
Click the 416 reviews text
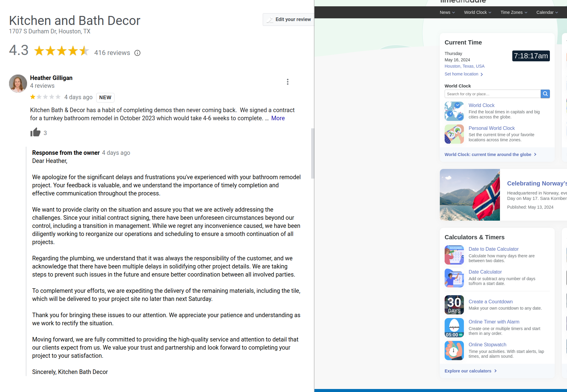(112, 53)
